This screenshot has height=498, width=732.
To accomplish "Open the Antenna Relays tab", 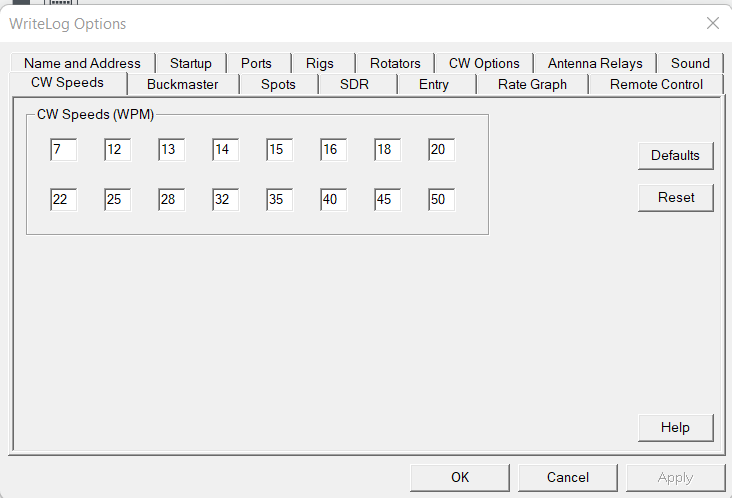I will click(595, 63).
